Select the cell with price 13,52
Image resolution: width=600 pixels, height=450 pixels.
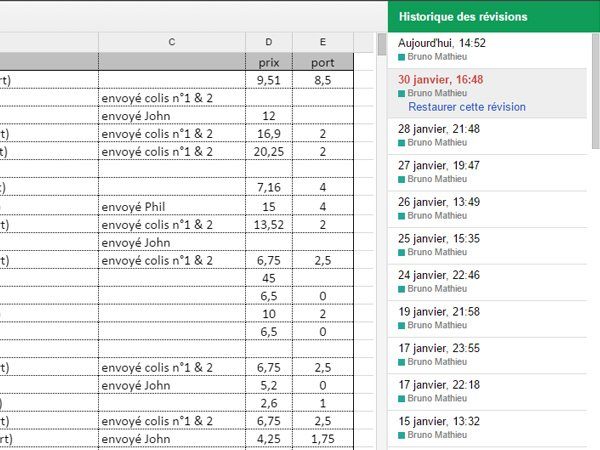tap(269, 225)
